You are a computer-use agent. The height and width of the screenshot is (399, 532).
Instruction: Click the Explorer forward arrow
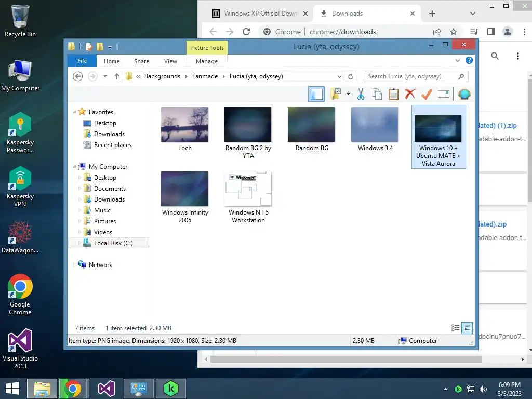tap(92, 76)
